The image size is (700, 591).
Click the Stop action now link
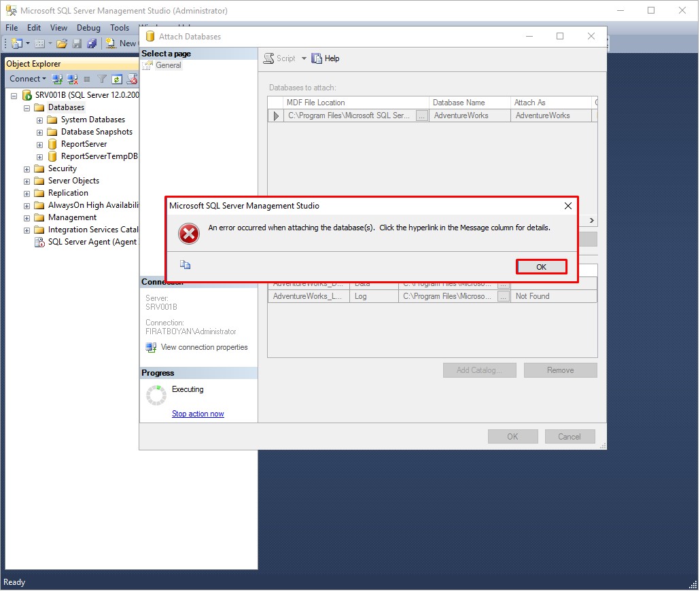198,414
